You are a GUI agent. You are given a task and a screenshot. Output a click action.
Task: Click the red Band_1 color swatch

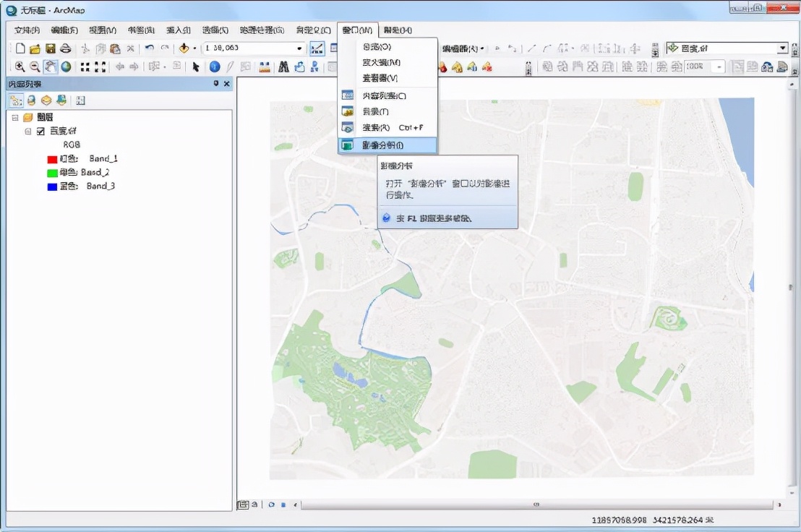point(51,158)
